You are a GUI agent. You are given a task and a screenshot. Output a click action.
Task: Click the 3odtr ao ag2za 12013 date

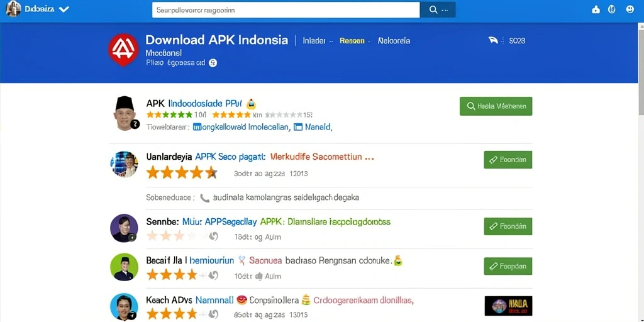270,174
